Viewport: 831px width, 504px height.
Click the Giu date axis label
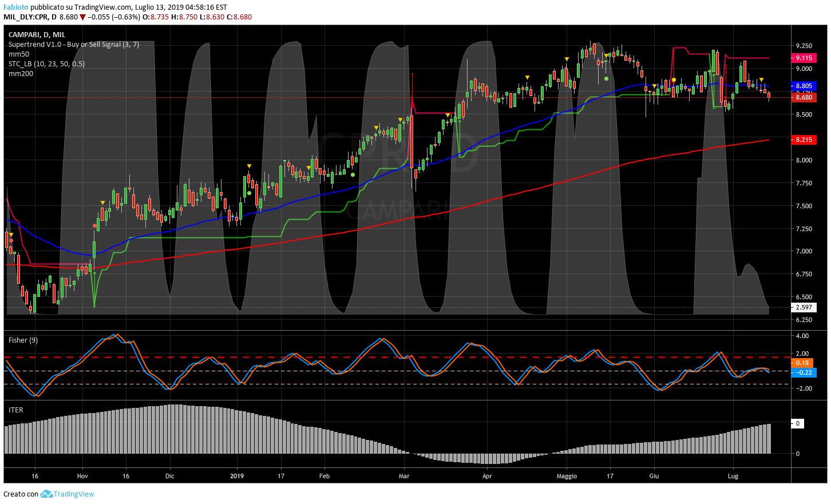point(654,476)
